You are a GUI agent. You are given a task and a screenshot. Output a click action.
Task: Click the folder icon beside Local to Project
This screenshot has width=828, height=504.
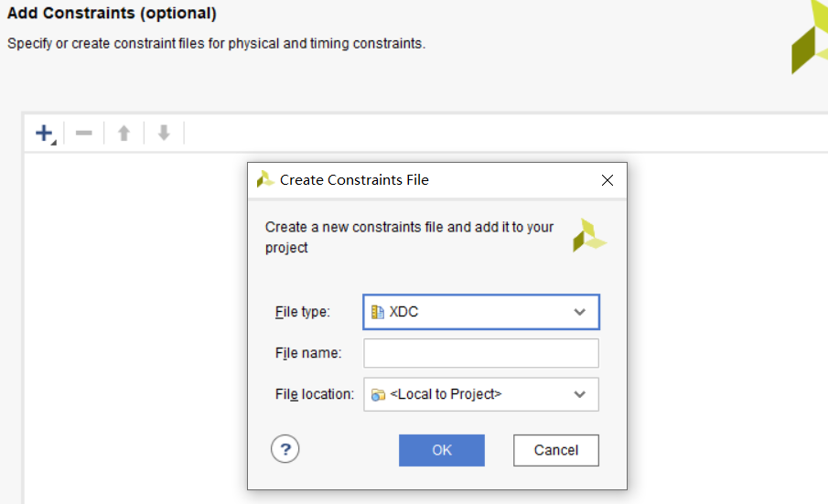click(378, 395)
